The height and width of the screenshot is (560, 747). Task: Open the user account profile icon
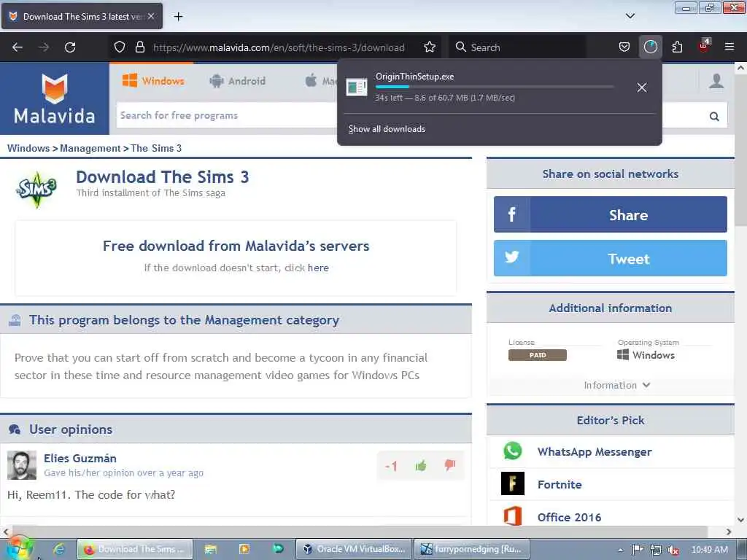coord(716,82)
